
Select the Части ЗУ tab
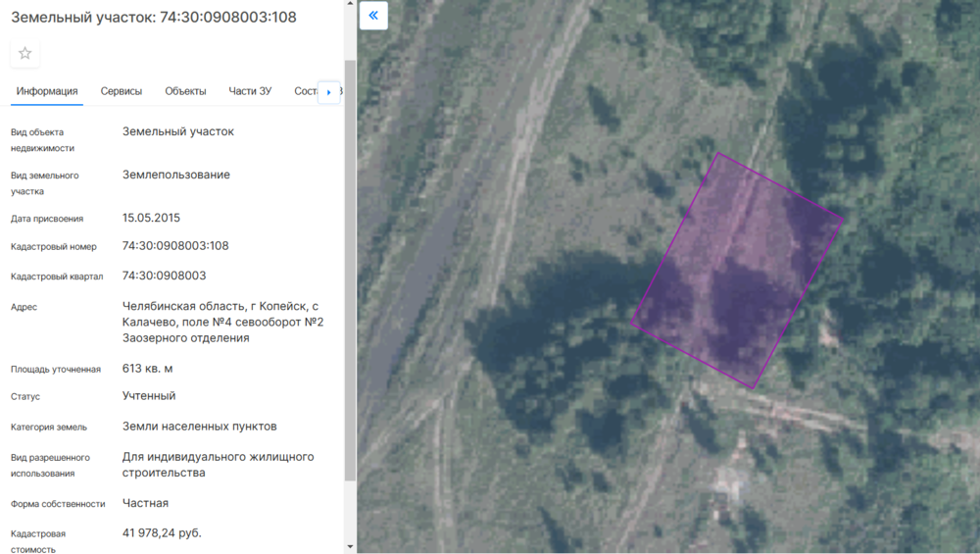pos(250,91)
